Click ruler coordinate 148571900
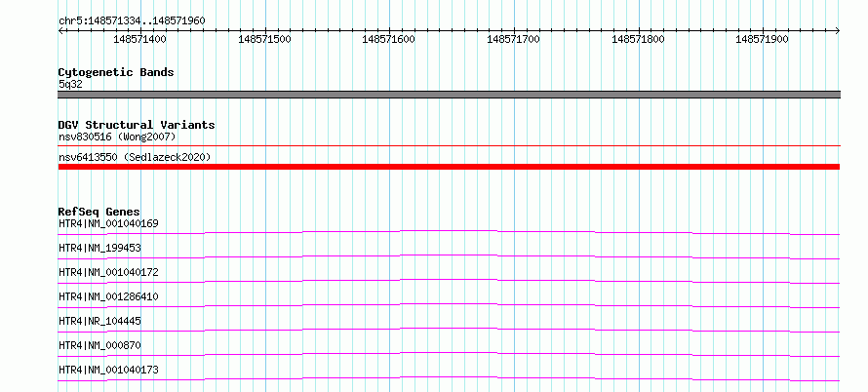Image resolution: width=868 pixels, height=392 pixels. pyautogui.click(x=763, y=39)
